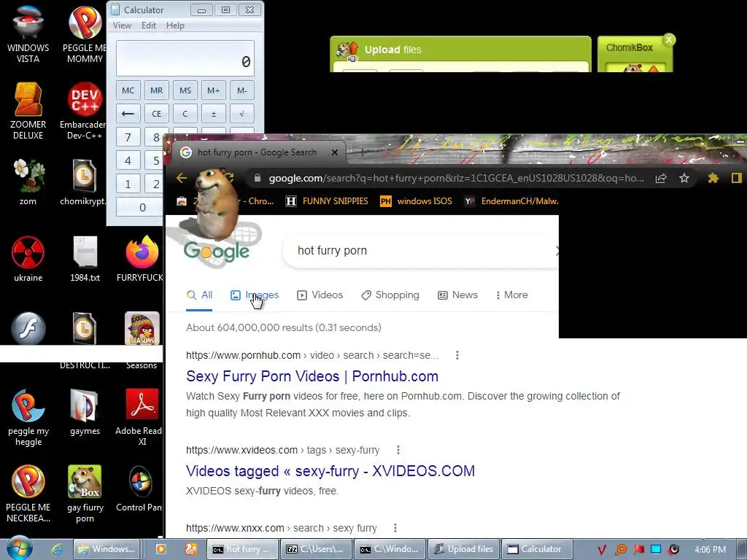Viewport: 747px width, 560px height.
Task: Open the Calculator View menu
Action: pyautogui.click(x=122, y=26)
